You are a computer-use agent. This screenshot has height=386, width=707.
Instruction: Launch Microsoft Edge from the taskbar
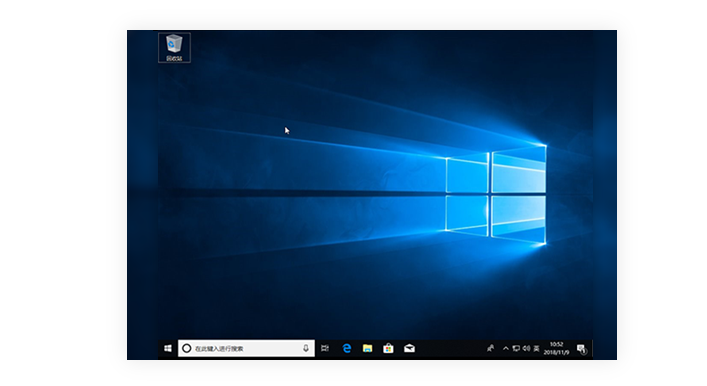coord(346,349)
